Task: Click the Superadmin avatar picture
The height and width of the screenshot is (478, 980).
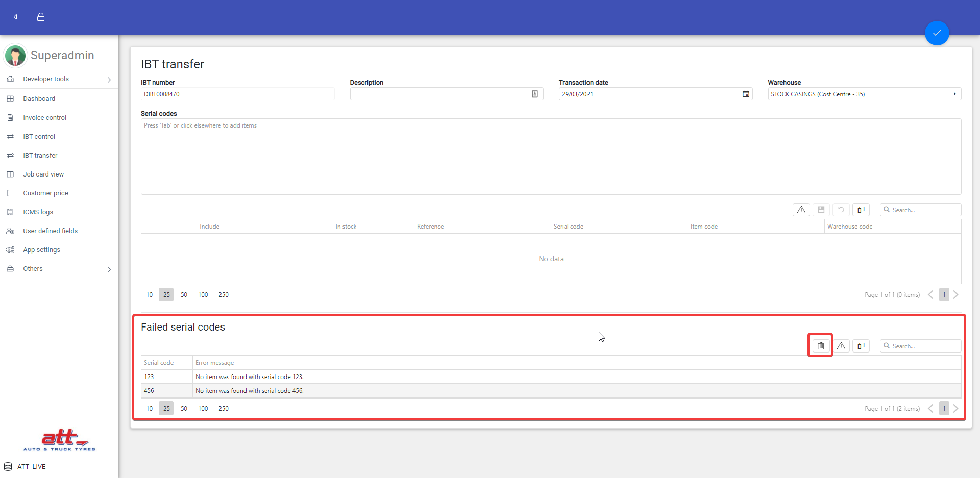Action: tap(15, 56)
